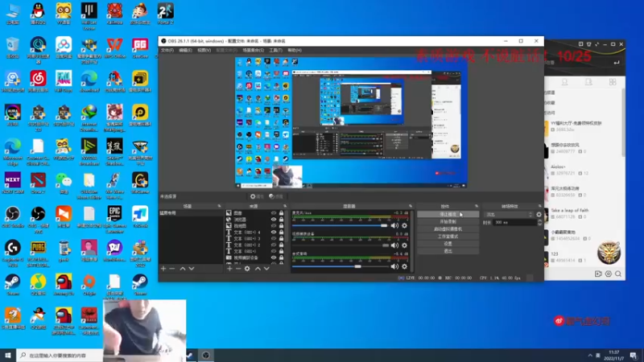
Task: Remove selected scene with minus icon
Action: pyautogui.click(x=172, y=269)
